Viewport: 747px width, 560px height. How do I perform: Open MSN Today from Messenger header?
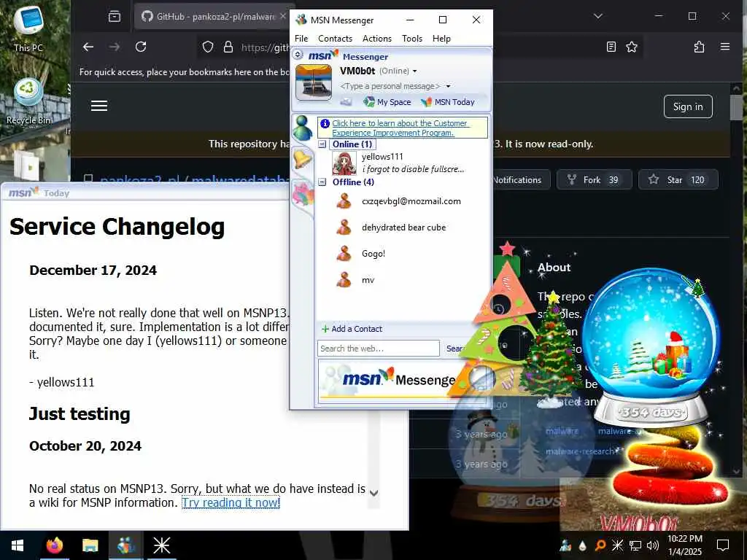[448, 102]
